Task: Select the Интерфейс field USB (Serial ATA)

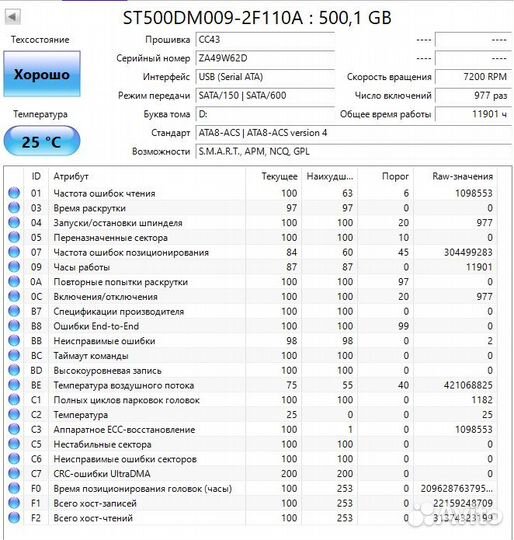Action: 265,77
